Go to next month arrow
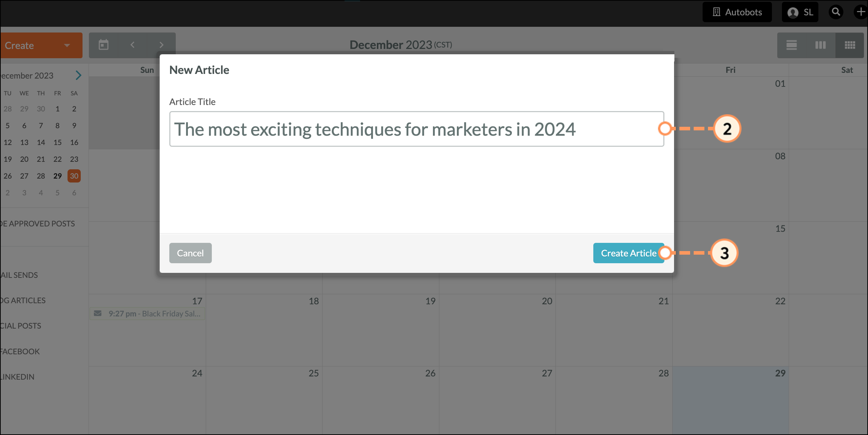The width and height of the screenshot is (868, 435). pos(161,45)
